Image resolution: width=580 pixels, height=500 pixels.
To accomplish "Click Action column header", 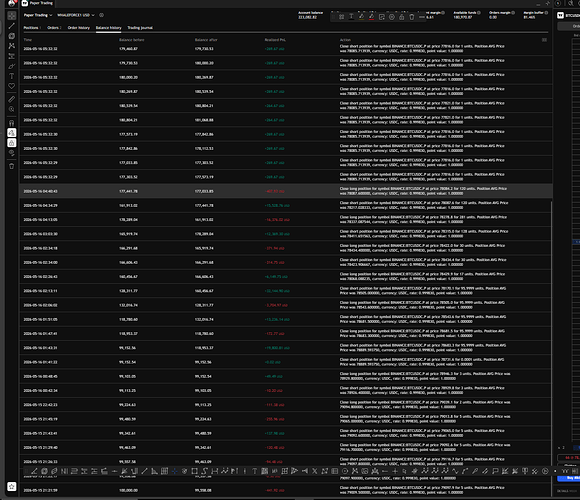I will coord(345,40).
